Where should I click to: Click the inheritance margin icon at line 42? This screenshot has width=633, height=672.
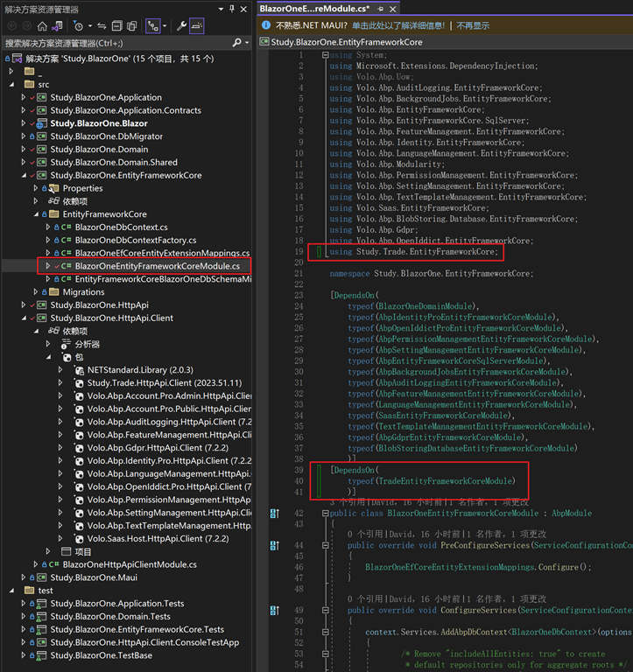(274, 513)
